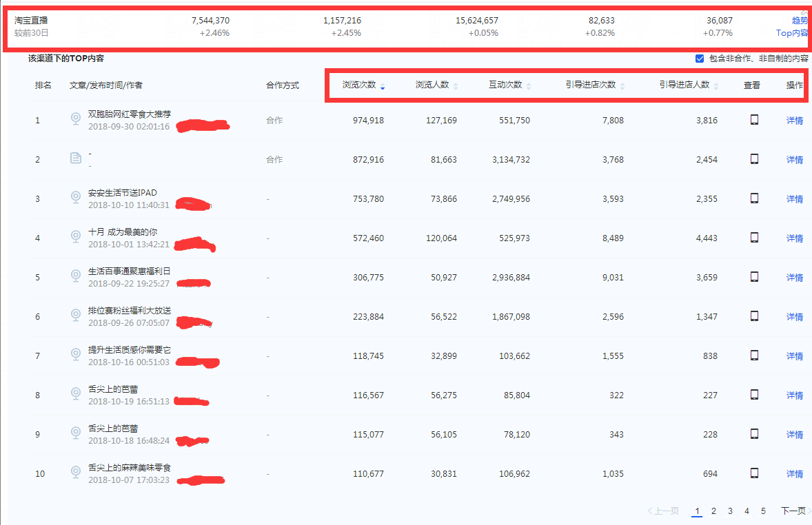
Task: Open mobile preview for rank 3 content
Action: point(754,198)
